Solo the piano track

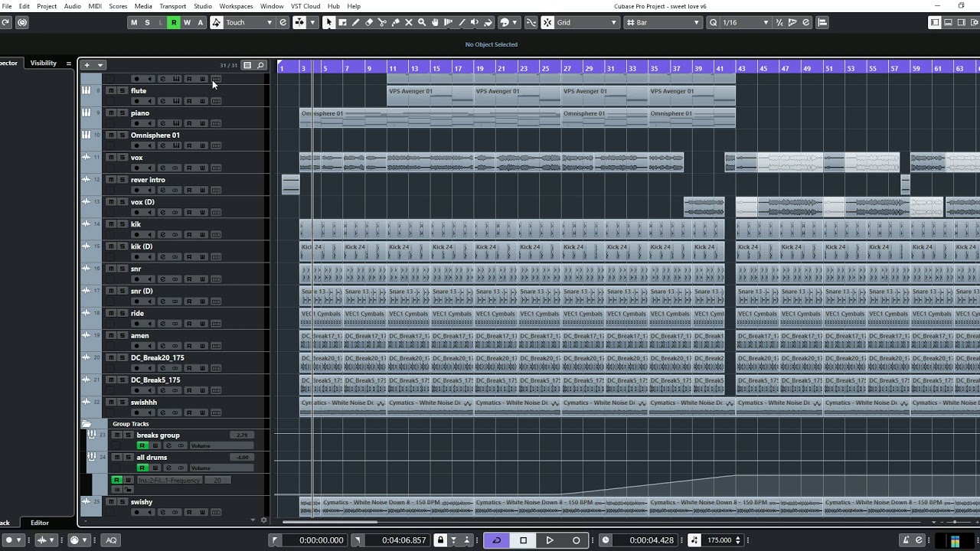(x=122, y=112)
